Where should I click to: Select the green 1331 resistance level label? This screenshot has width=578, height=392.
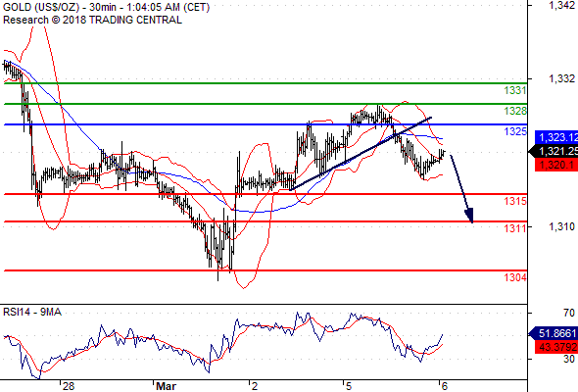click(515, 90)
